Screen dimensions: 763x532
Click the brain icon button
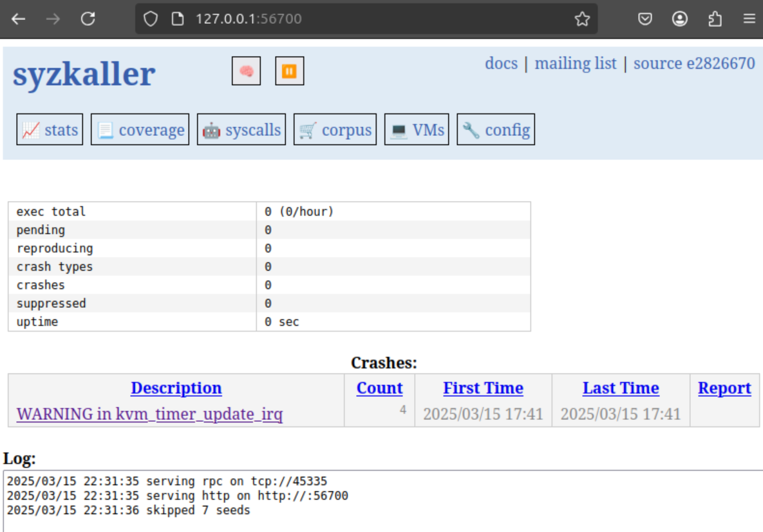coord(246,71)
